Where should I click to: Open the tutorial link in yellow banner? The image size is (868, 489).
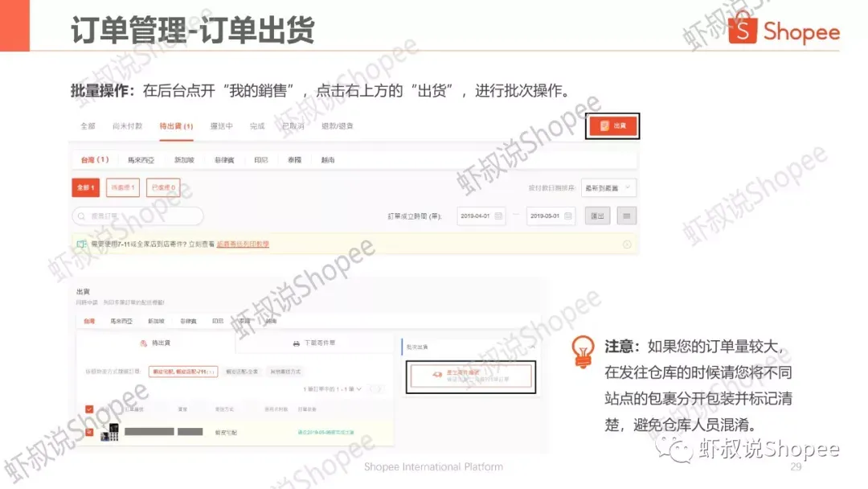(243, 244)
